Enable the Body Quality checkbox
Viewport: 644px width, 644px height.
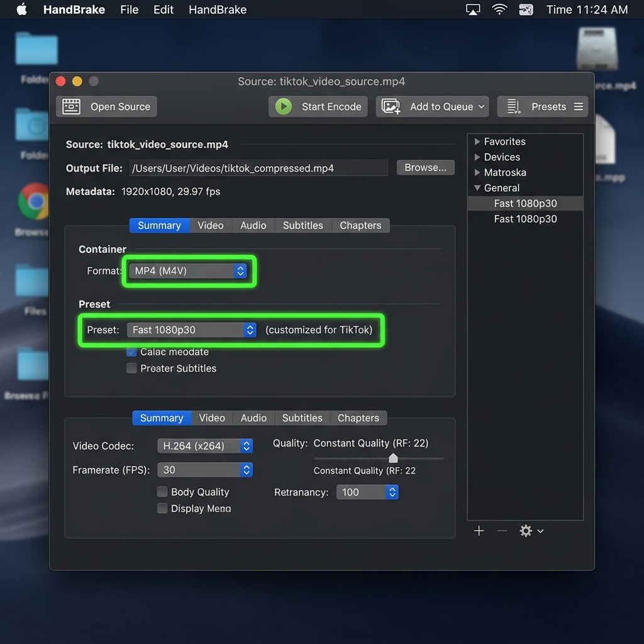162,492
